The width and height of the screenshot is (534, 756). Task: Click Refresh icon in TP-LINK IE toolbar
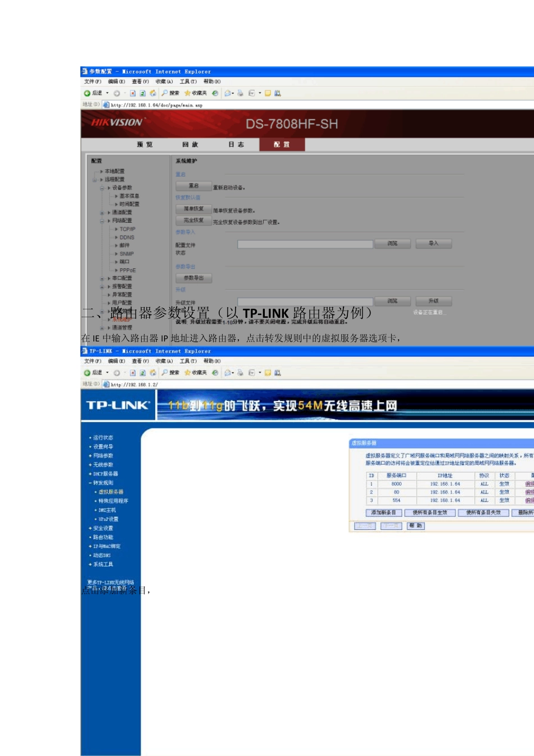coord(143,373)
